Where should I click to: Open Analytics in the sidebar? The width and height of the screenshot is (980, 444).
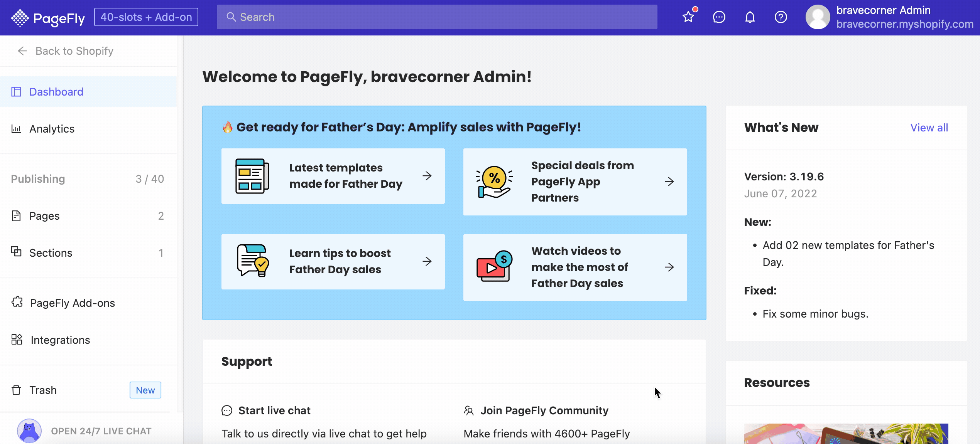point(89,129)
